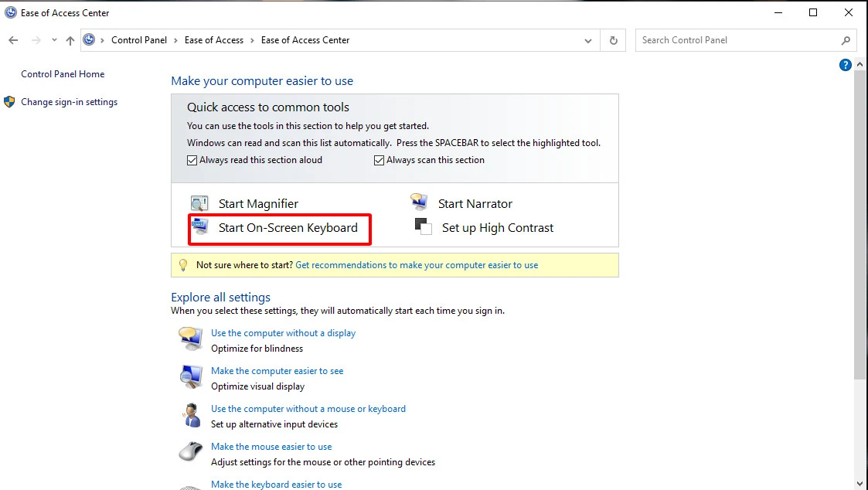
Task: Click the vertical scrollbar thumb
Action: tap(859, 226)
